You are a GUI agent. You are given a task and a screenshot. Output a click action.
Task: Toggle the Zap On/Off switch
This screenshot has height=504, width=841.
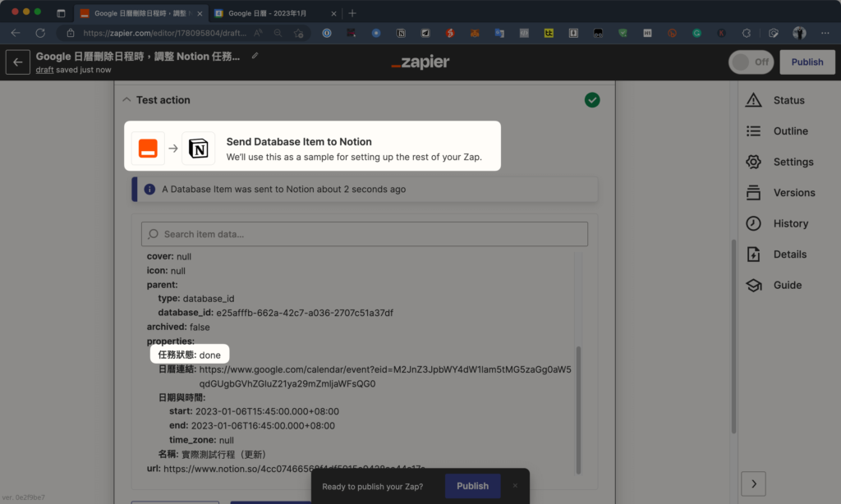pyautogui.click(x=751, y=62)
